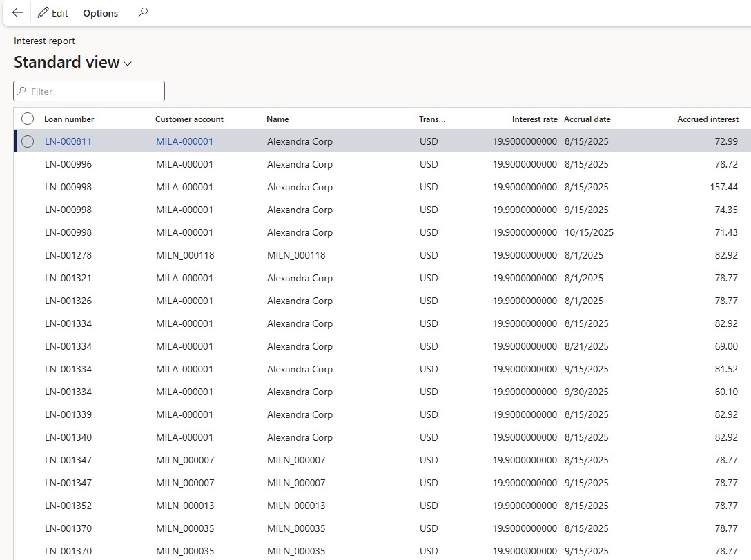Image resolution: width=751 pixels, height=560 pixels.
Task: Open customer account MILA-000001 link
Action: coord(184,141)
